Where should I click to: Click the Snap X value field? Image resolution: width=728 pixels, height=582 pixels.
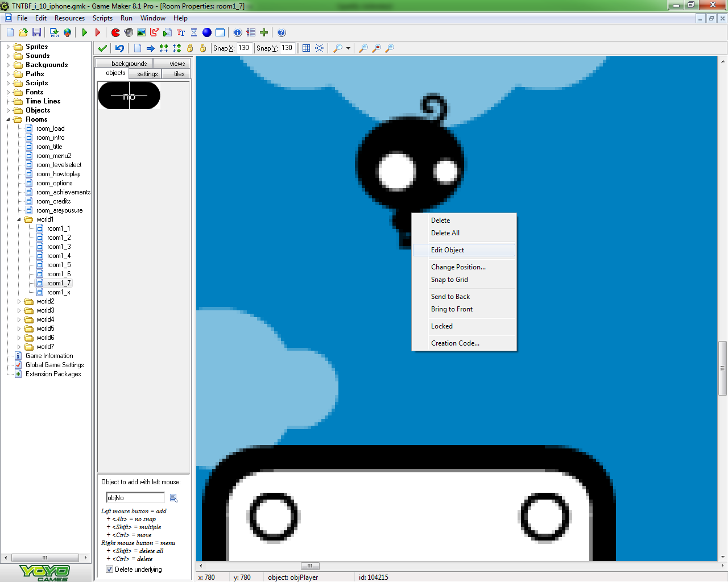(x=244, y=48)
